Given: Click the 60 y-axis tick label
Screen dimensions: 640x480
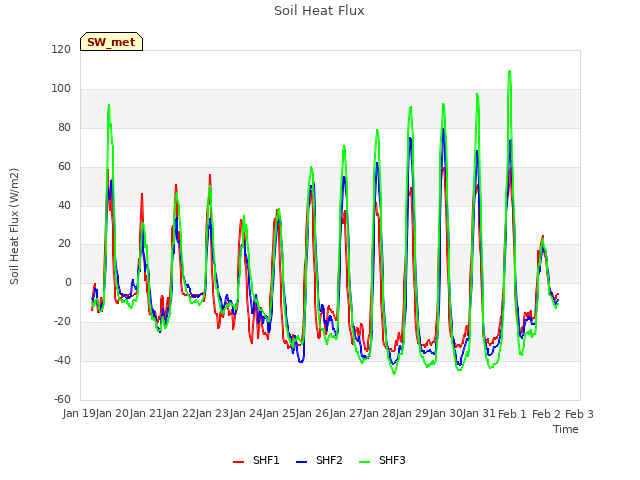Looking at the screenshot, I should [x=64, y=167].
